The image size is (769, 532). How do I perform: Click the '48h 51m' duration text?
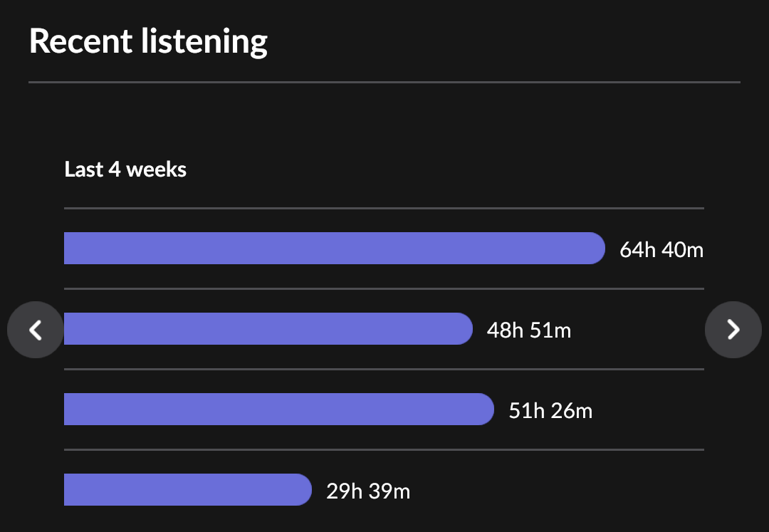click(x=528, y=330)
